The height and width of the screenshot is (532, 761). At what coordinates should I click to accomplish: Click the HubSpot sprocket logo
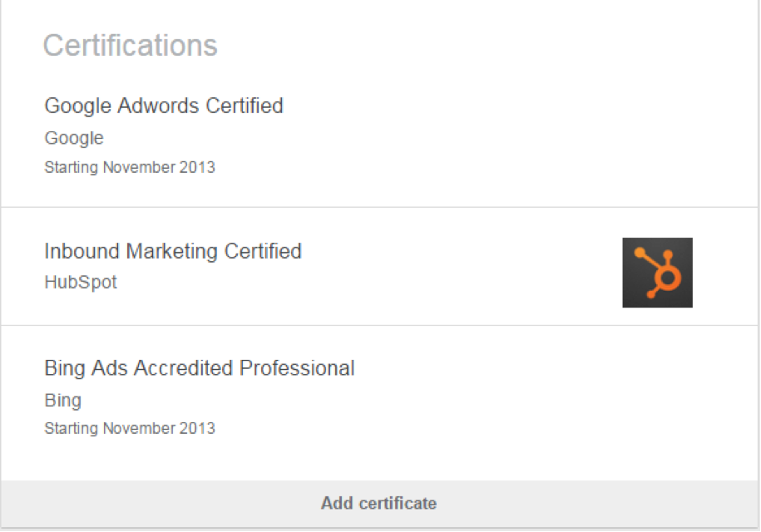click(657, 273)
